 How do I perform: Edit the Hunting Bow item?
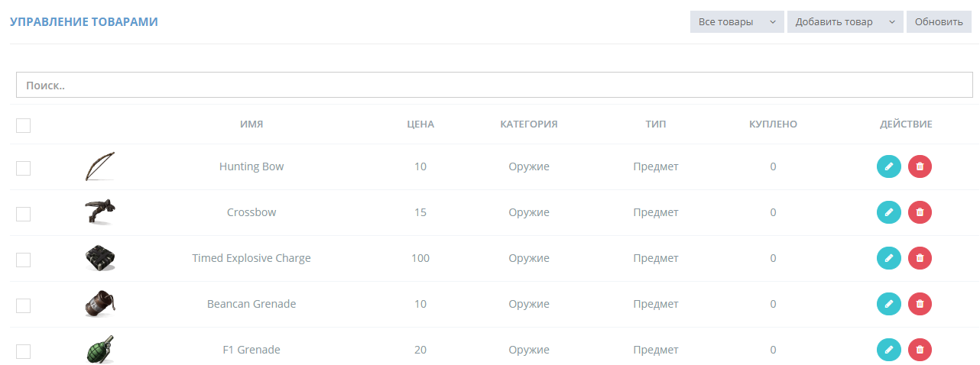(x=888, y=166)
